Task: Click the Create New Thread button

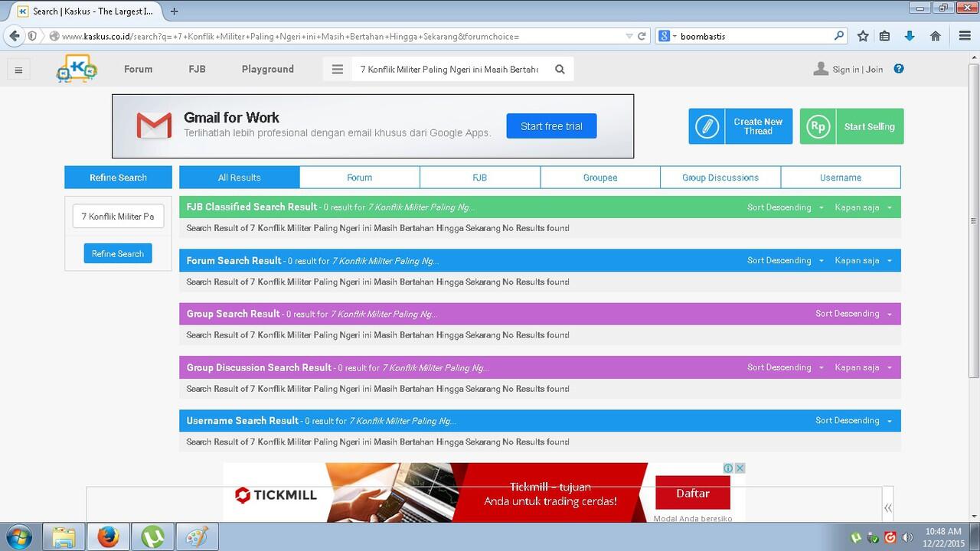Action: click(x=740, y=126)
